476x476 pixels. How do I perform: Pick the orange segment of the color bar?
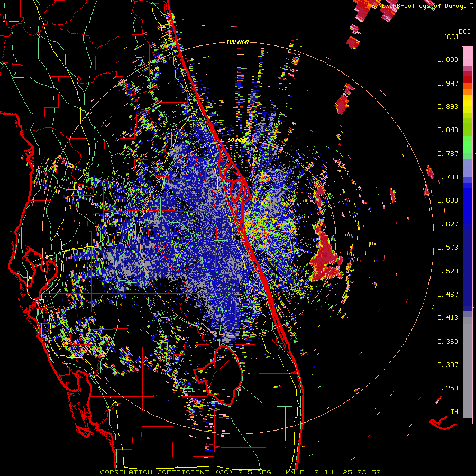[x=467, y=89]
